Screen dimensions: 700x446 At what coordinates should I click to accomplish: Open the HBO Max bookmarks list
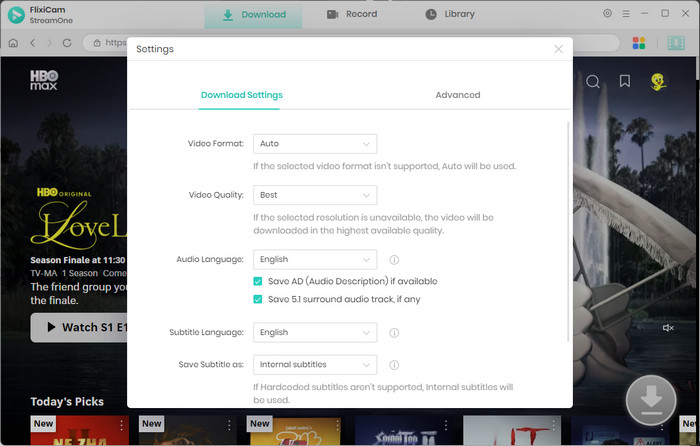[x=625, y=81]
